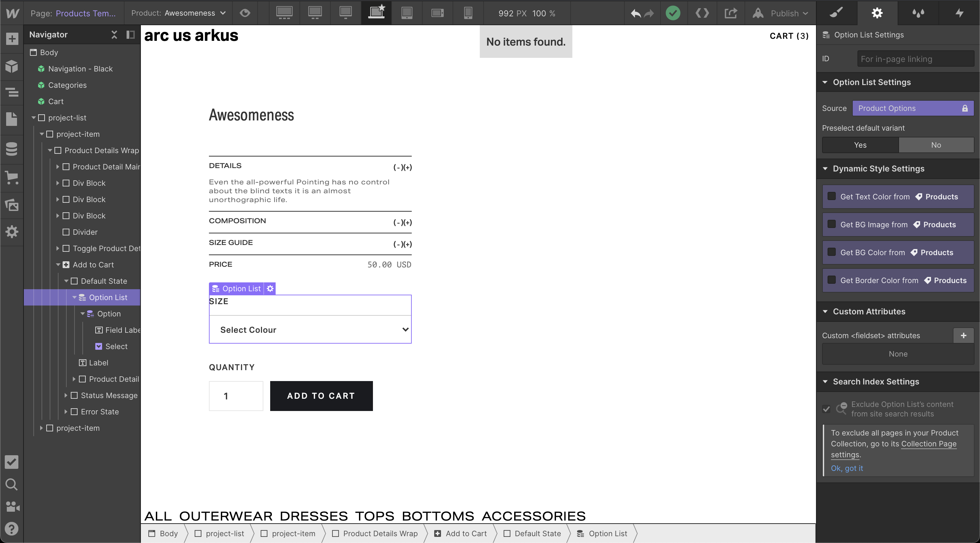
Task: Select the Status Message navigator item
Action: (109, 395)
